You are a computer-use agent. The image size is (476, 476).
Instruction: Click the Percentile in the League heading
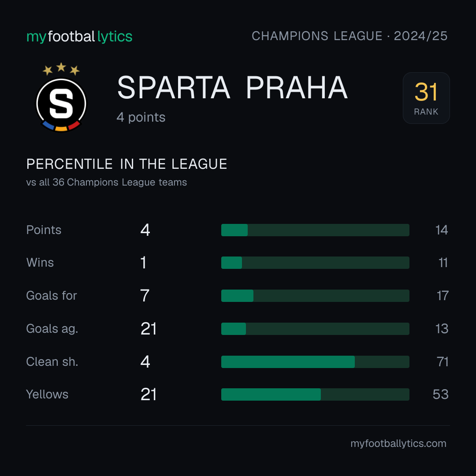126,164
